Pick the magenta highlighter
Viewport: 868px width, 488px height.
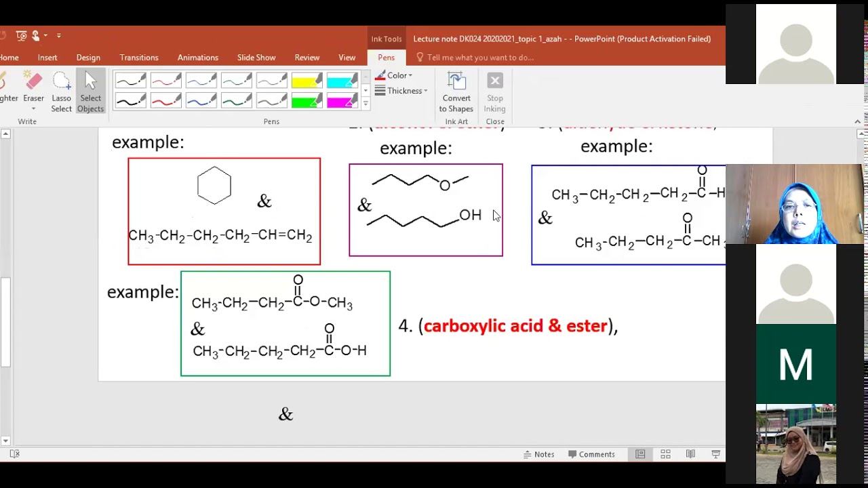pos(342,100)
